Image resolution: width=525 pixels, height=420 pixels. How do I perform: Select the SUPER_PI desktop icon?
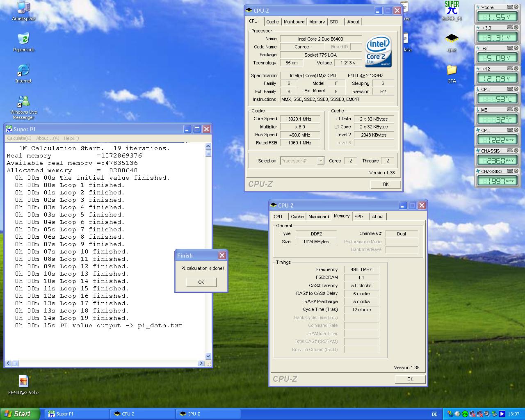point(452,11)
